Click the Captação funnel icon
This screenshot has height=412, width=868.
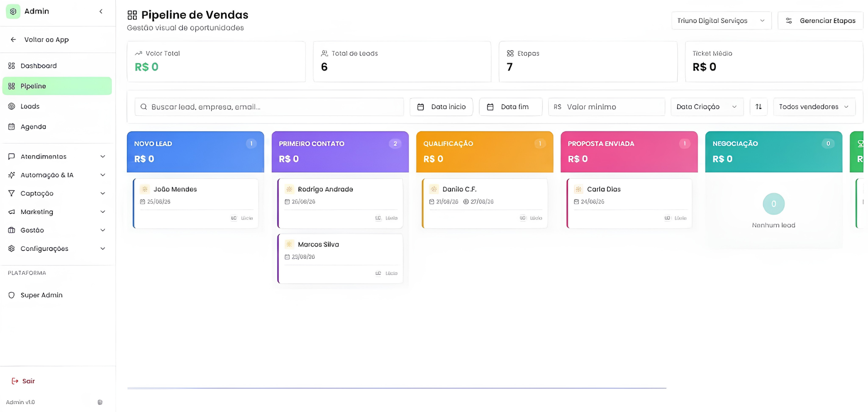coord(12,194)
